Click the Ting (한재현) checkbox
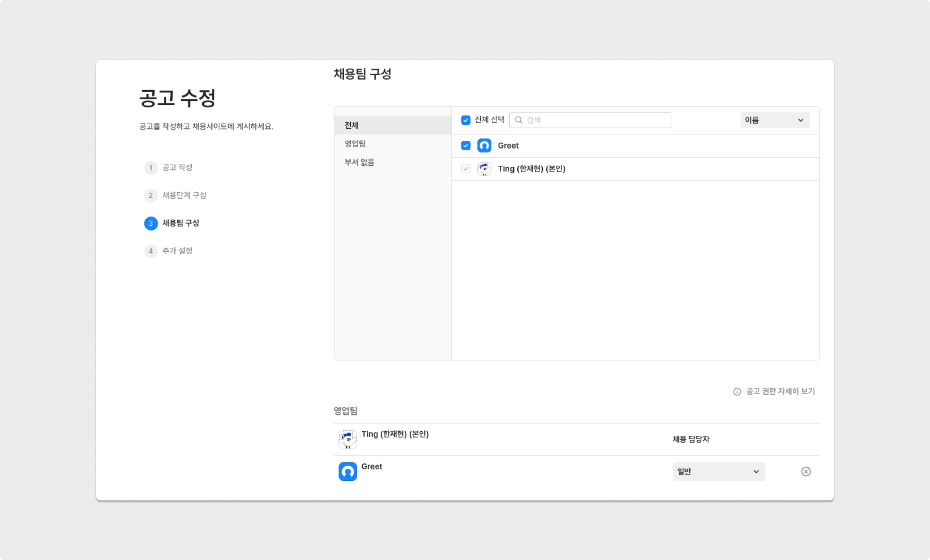Screen dimensions: 930x560 (466, 169)
